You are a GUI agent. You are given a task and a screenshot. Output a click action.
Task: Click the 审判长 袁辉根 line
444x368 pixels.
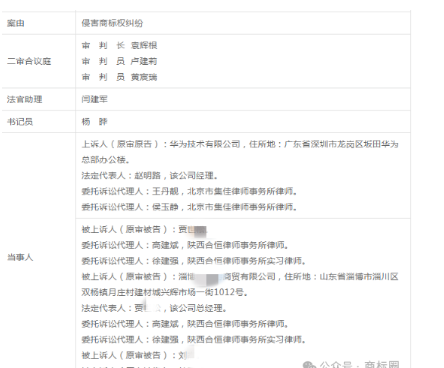click(x=119, y=45)
